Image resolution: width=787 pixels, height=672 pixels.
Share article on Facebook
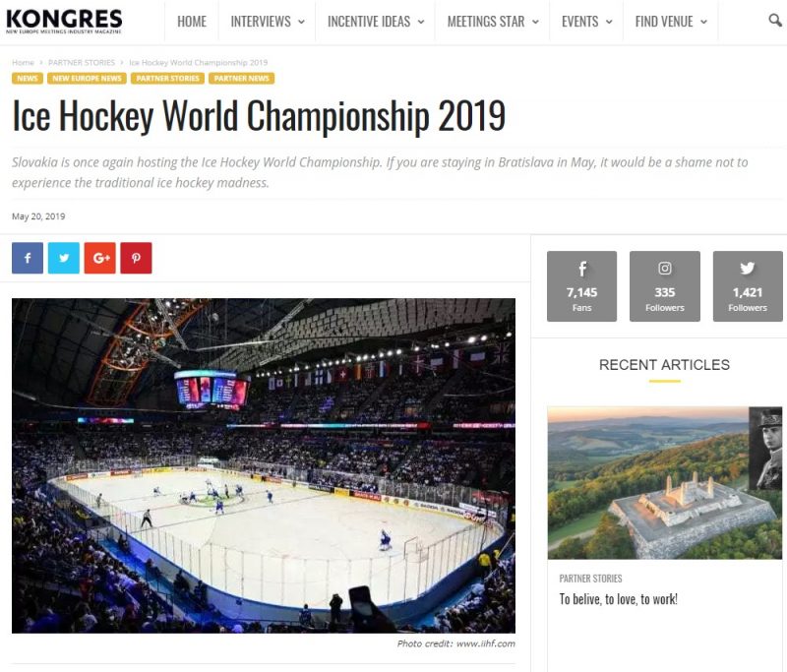click(x=28, y=258)
